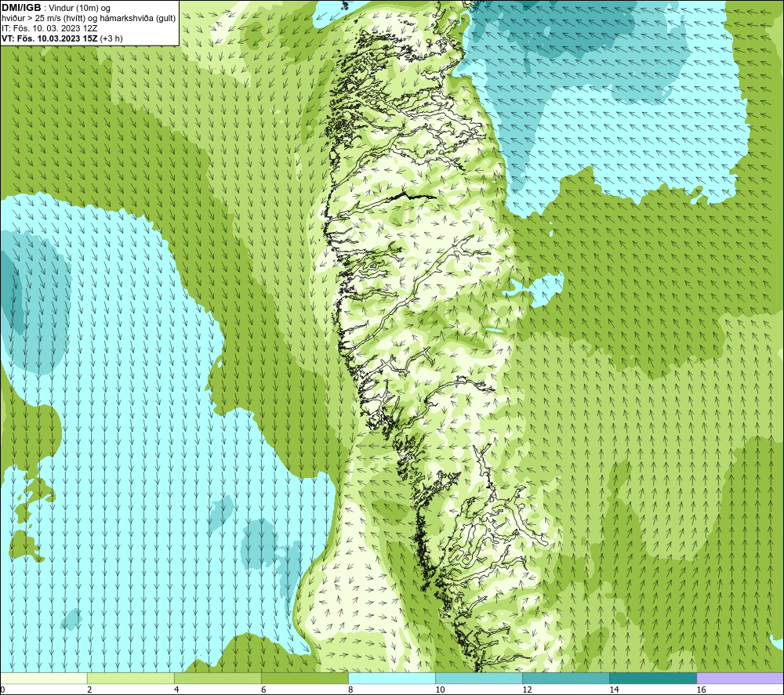Click the 'IT: Fös. 10. 03. 2023 12Z' line
Screen dimensions: 784x695
click(49, 28)
